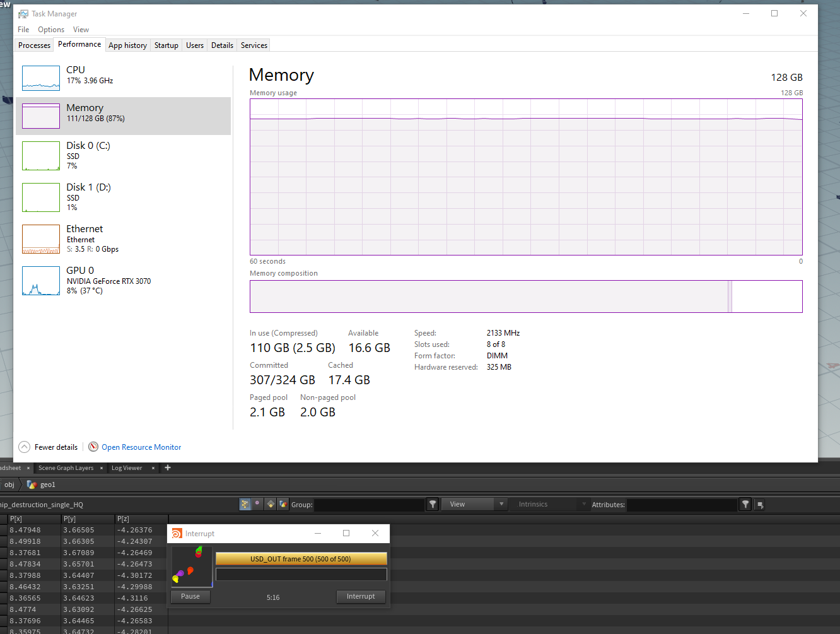The height and width of the screenshot is (634, 840).
Task: Click the Fewer details chevron icon
Action: [25, 447]
